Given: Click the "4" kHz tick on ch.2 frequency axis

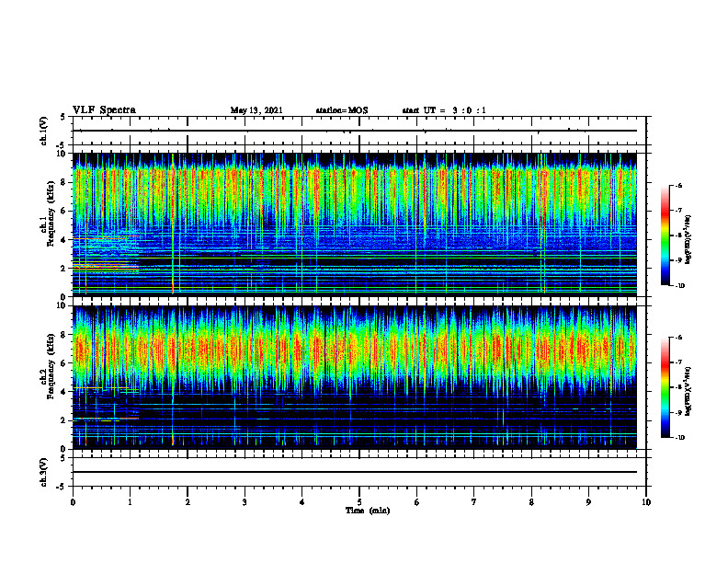Looking at the screenshot, I should point(64,392).
